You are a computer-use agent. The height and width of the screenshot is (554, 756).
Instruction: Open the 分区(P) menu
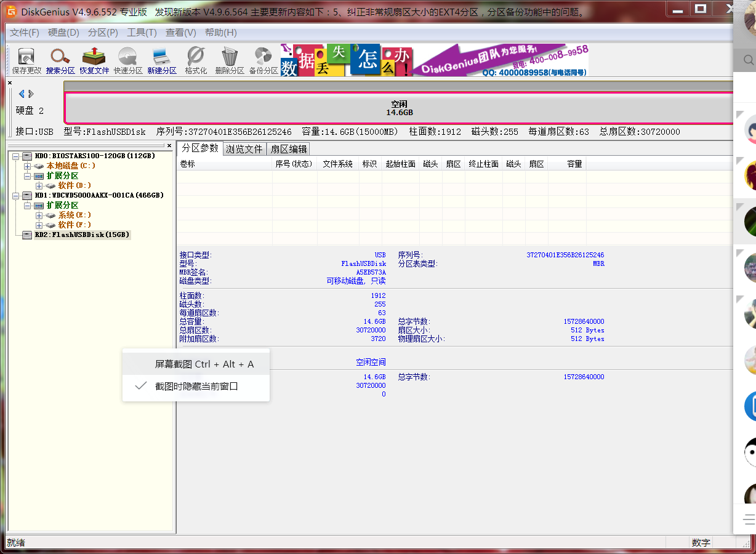click(x=103, y=33)
